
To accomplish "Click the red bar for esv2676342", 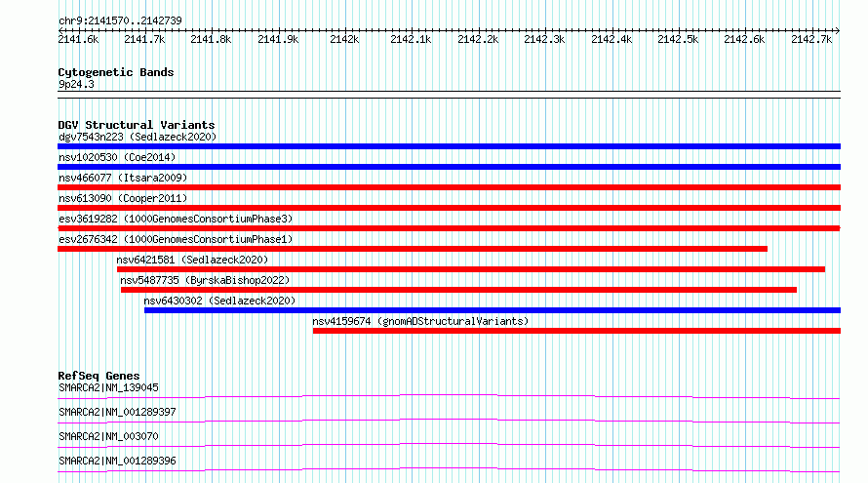I will [413, 249].
